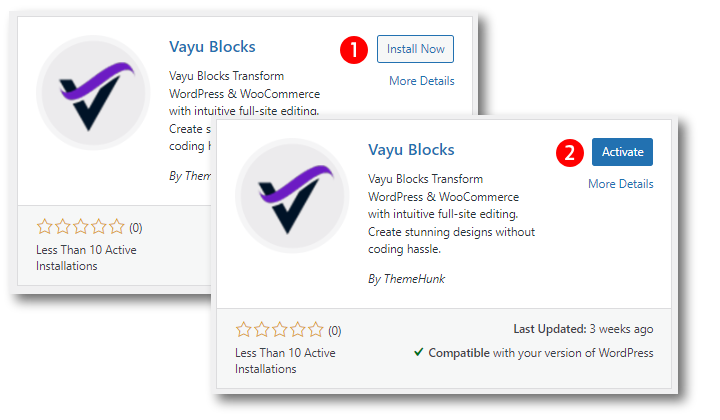The image size is (720, 420).
Task: Open More Details below the Activate button
Action: tap(621, 184)
